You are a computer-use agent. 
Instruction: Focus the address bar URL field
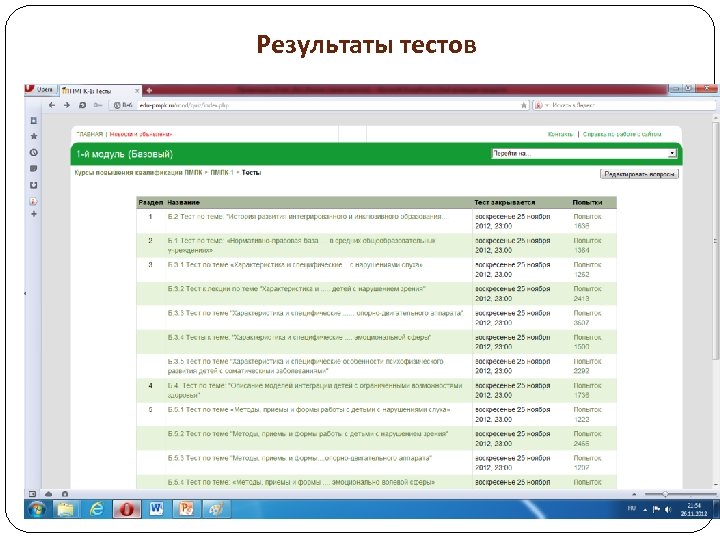click(x=328, y=105)
